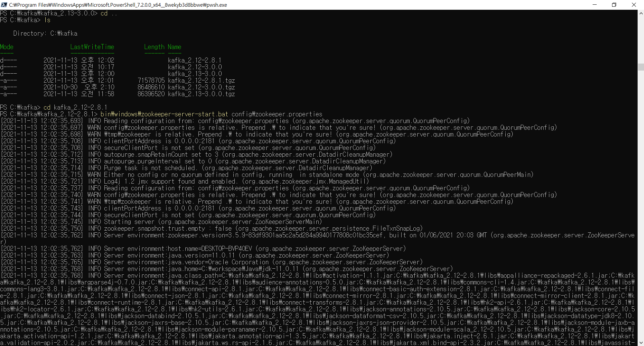Click the 2021-10-30 date in listing
644x346 pixels.
tap(60, 87)
